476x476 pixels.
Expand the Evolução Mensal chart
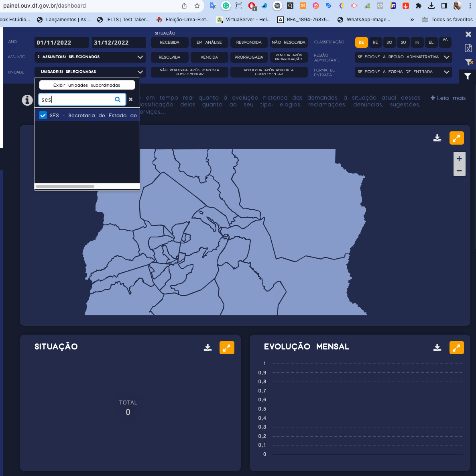point(456,347)
